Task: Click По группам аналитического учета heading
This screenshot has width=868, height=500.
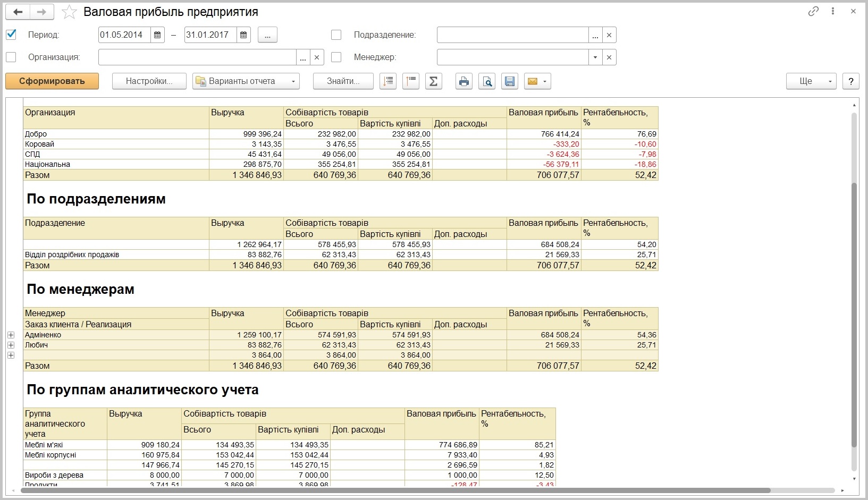Action: point(142,390)
